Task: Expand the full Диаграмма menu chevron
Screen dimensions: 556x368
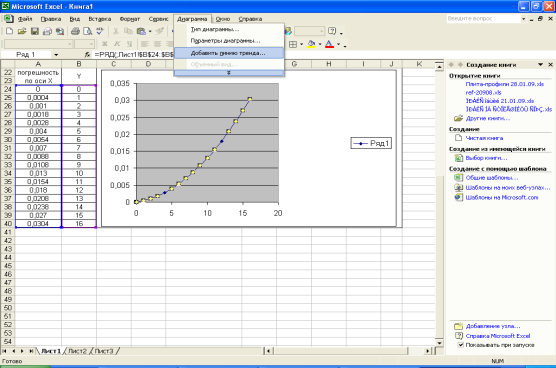Action: tap(229, 73)
